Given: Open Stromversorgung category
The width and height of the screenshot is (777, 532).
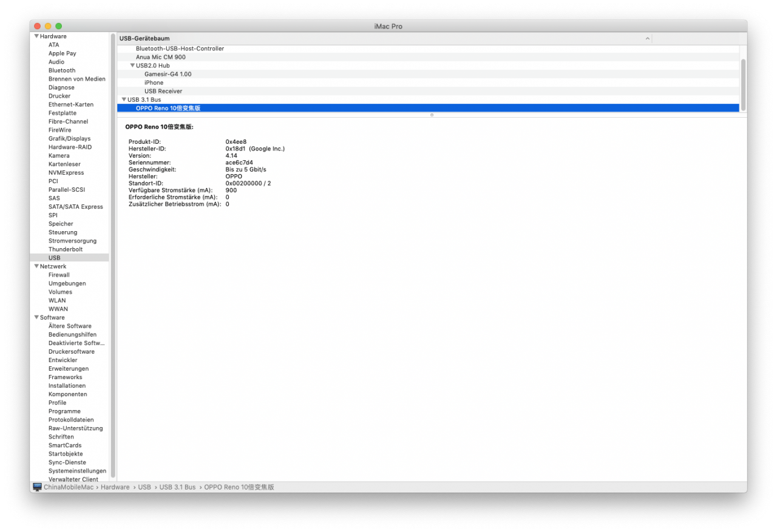Looking at the screenshot, I should click(x=72, y=241).
